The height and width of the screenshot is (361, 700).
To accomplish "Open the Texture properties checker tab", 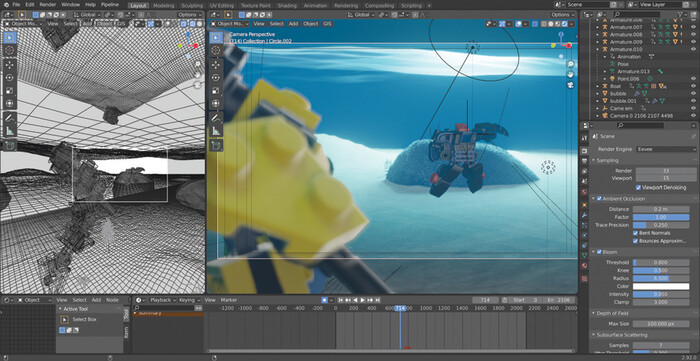I will pos(584,278).
